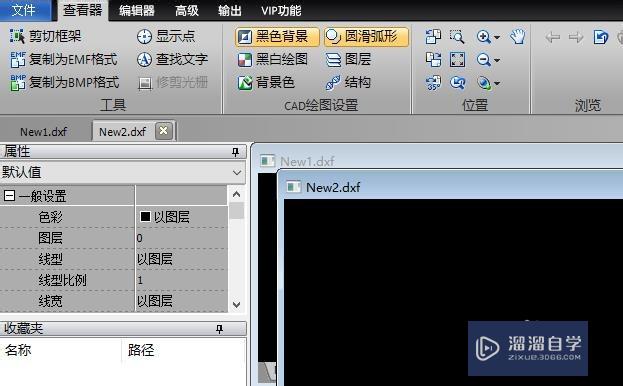Viewport: 623px width, 386px height.
Task: Click the properties list scroll down arrow
Action: pyautogui.click(x=237, y=305)
